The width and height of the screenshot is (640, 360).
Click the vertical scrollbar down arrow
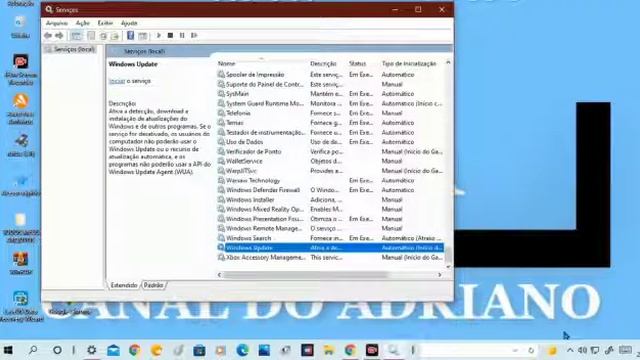tap(448, 267)
